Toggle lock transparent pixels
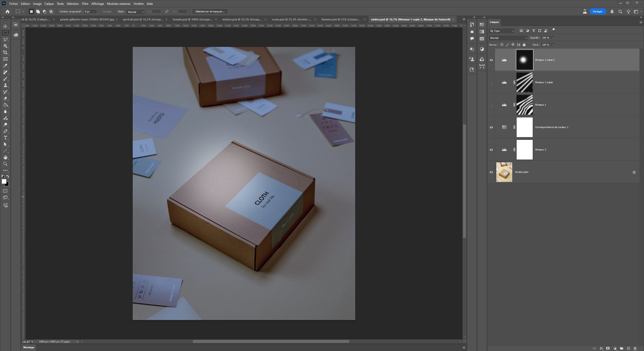The width and height of the screenshot is (644, 351). click(x=502, y=45)
